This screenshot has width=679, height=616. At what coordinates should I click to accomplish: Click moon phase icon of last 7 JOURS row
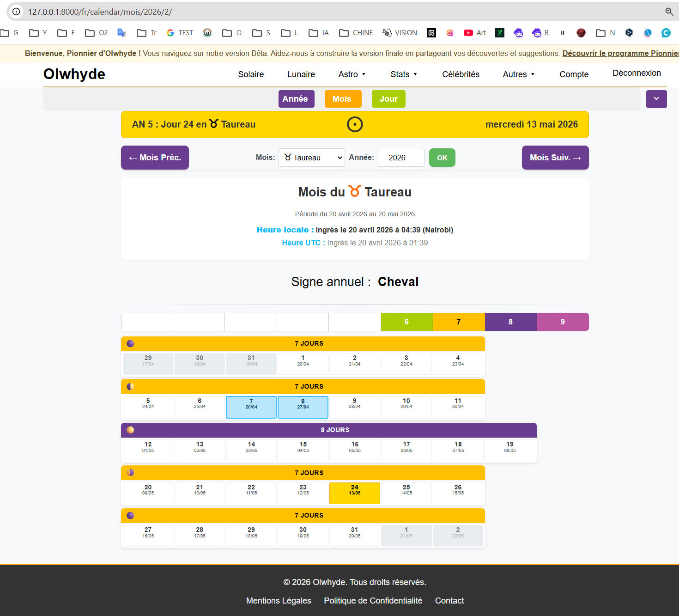coord(130,515)
